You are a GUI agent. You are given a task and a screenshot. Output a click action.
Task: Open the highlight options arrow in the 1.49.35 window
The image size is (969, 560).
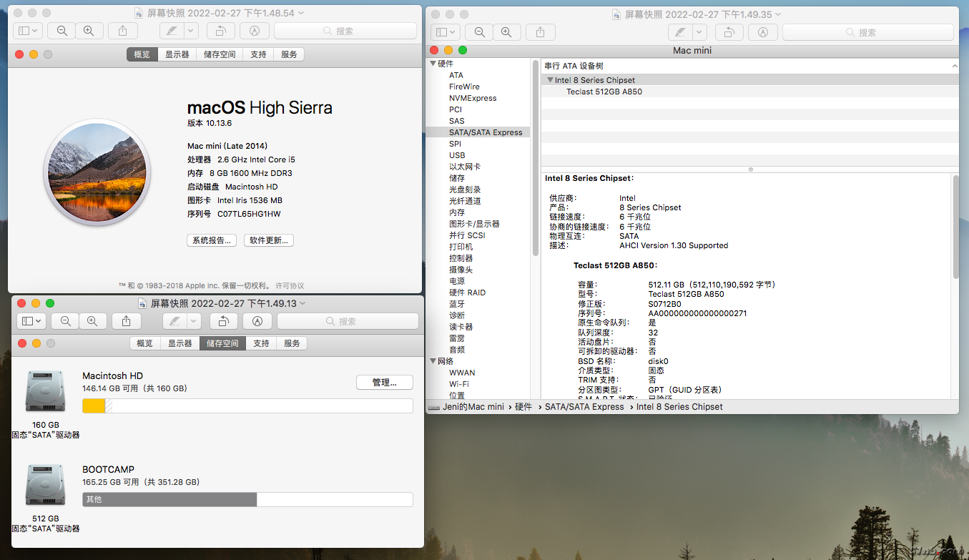pyautogui.click(x=699, y=32)
